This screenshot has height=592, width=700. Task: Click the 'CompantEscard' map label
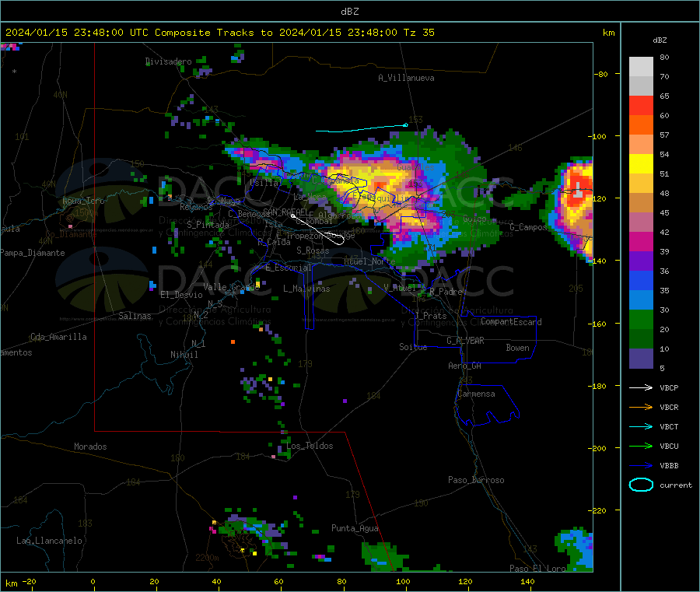coord(511,321)
